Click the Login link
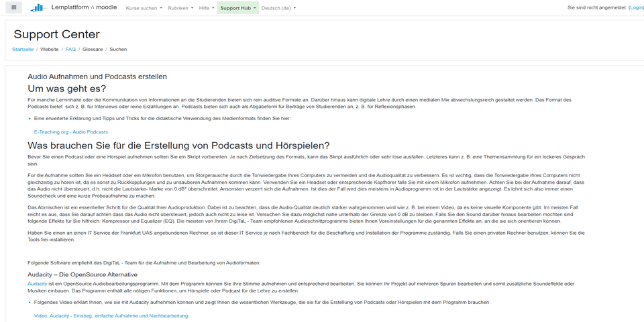The height and width of the screenshot is (322, 644). 636,7
